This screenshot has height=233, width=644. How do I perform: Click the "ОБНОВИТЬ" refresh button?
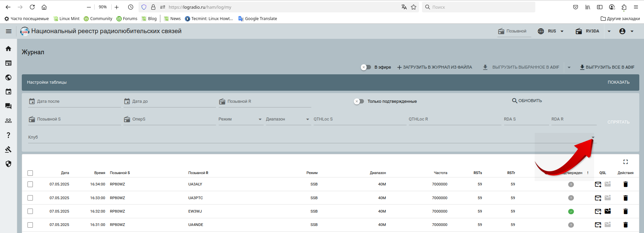pos(527,101)
